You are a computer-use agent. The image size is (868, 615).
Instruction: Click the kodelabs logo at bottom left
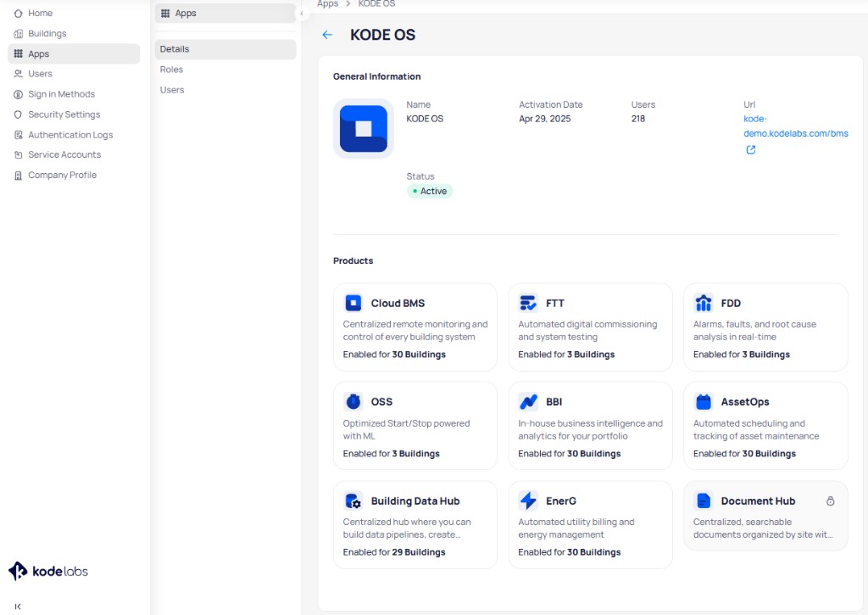point(48,571)
